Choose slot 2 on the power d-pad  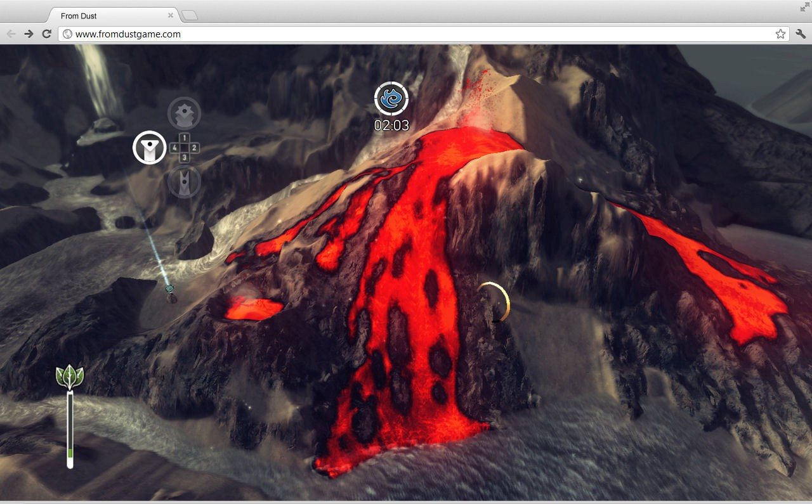click(194, 148)
